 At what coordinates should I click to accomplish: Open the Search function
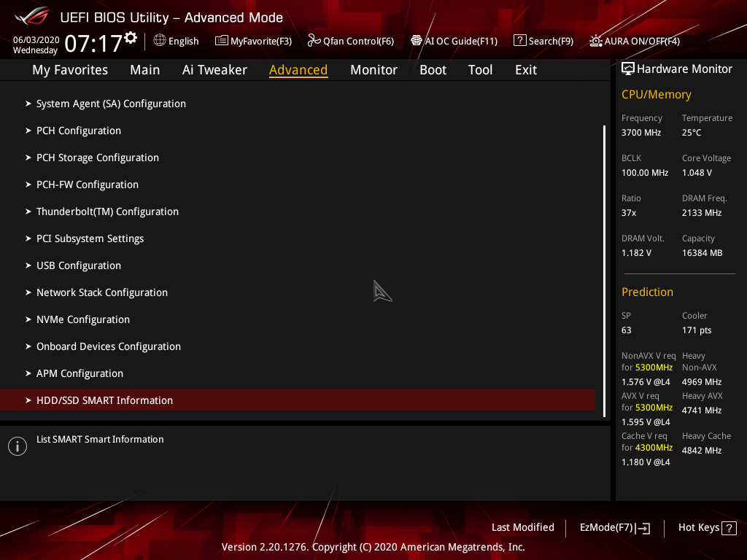(543, 41)
